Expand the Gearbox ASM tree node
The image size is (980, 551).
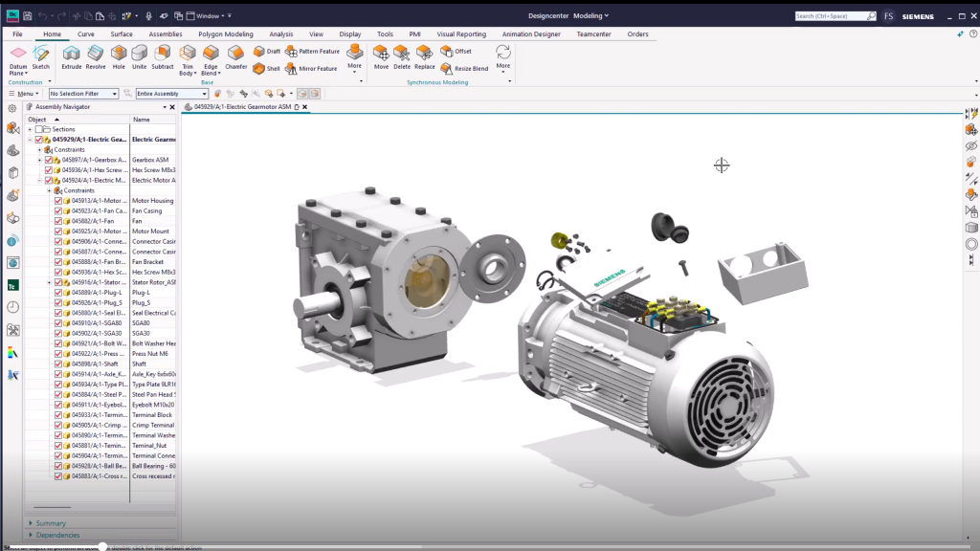[39, 160]
